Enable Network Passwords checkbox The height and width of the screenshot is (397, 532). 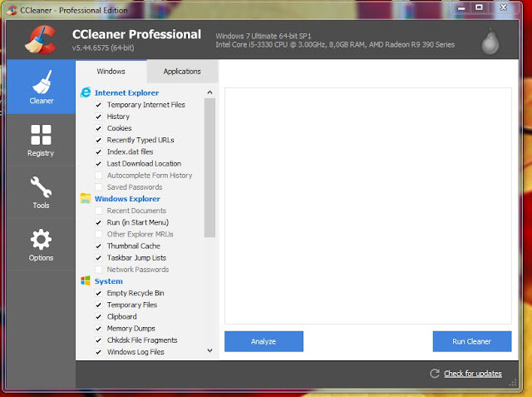[98, 270]
